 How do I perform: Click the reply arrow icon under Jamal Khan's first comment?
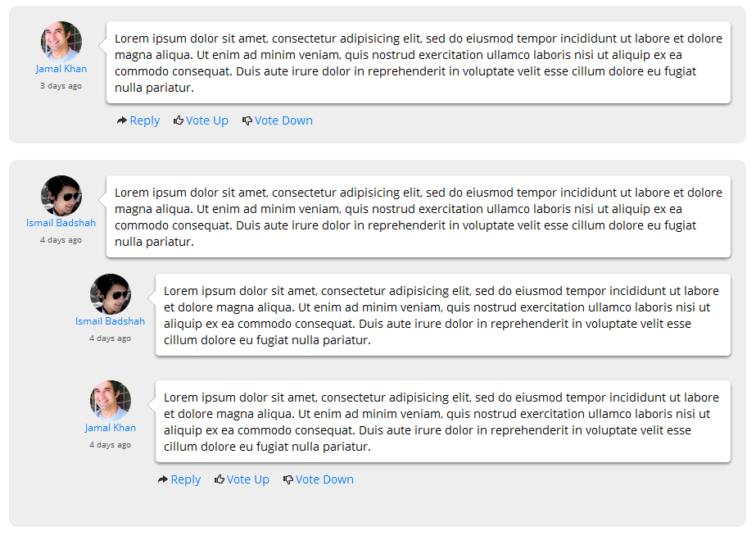coord(121,120)
